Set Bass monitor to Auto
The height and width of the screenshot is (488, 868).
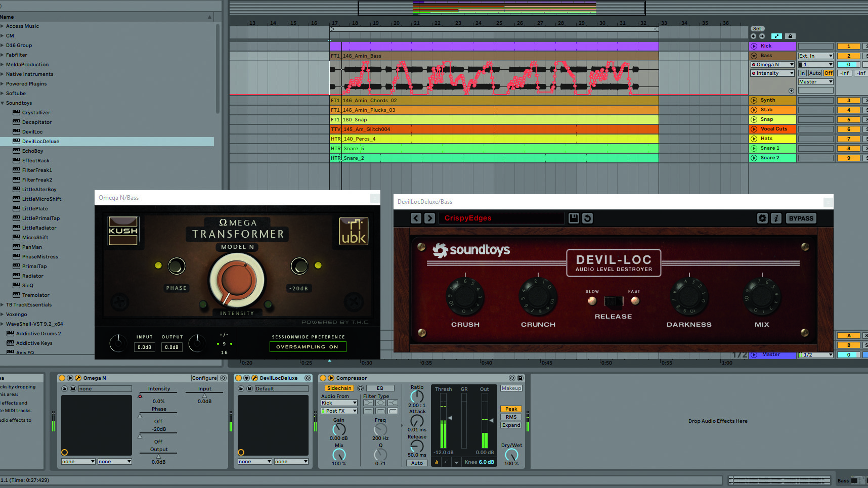815,73
